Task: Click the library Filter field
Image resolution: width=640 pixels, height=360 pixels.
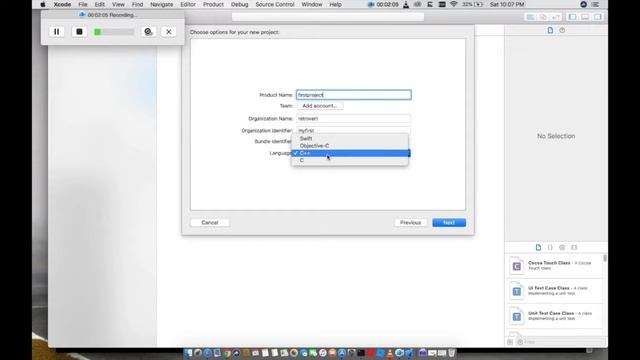Action: tap(561, 342)
